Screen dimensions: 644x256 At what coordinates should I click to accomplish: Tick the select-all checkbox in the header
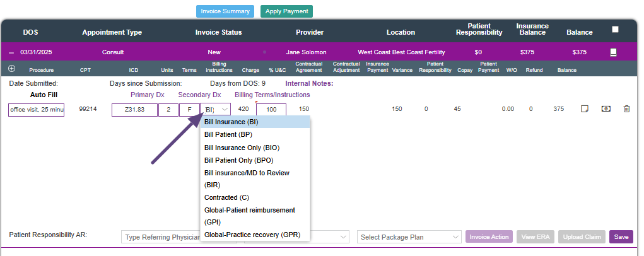click(615, 29)
